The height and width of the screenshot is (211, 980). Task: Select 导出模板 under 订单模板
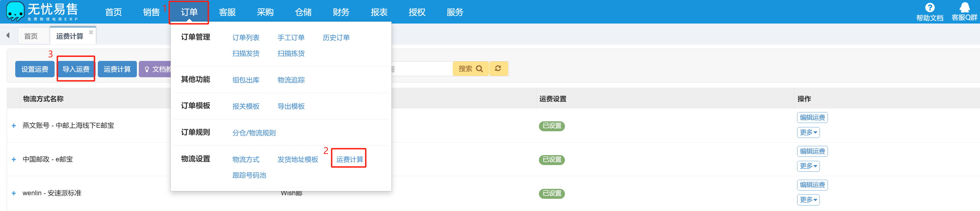click(291, 106)
